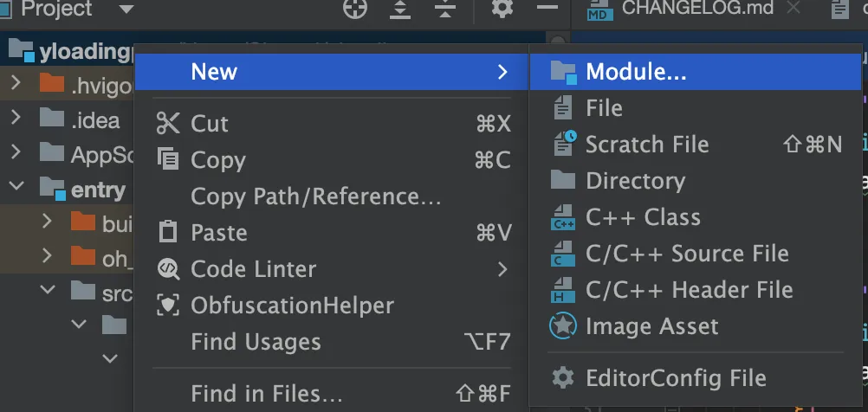Open the Project view dropdown arrow
Viewport: 868px width, 412px height.
coord(126,10)
